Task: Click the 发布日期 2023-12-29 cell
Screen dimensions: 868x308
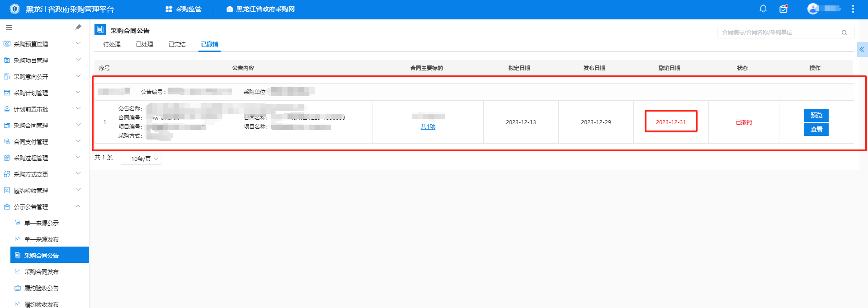Action: (x=596, y=122)
